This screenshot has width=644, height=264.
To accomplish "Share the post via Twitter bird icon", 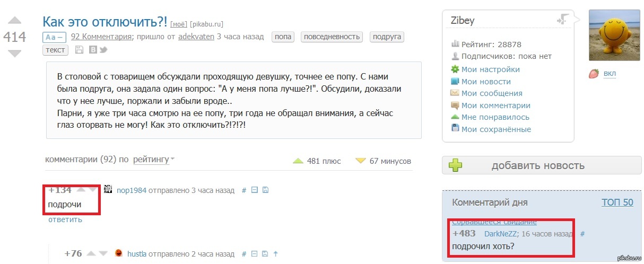I will tap(103, 50).
